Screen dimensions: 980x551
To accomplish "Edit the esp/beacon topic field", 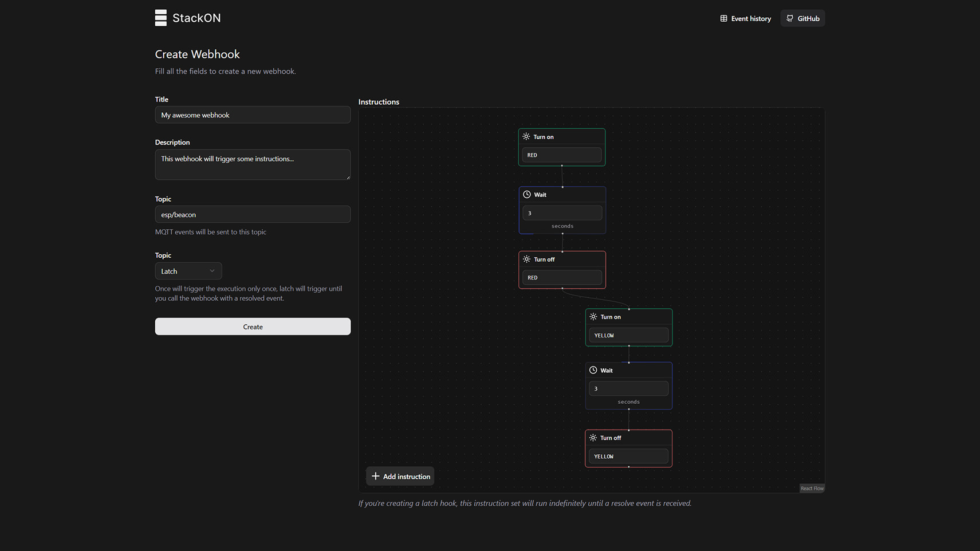I will [x=253, y=215].
